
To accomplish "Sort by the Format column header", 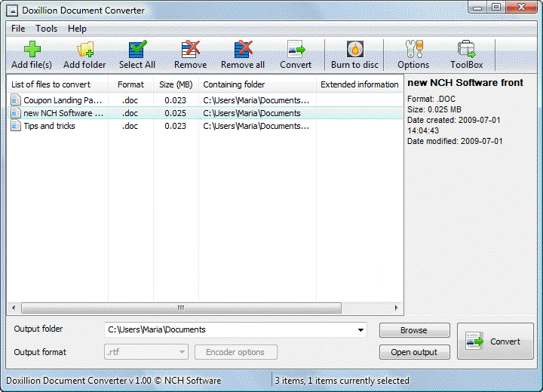I will coord(130,84).
